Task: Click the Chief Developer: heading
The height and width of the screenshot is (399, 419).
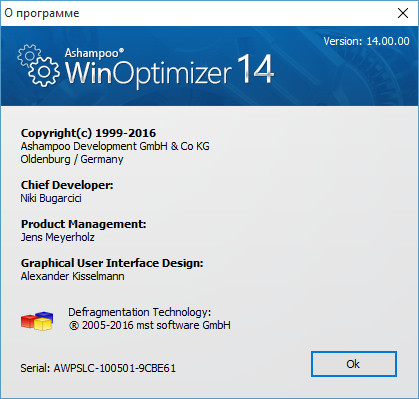Action: [x=67, y=185]
